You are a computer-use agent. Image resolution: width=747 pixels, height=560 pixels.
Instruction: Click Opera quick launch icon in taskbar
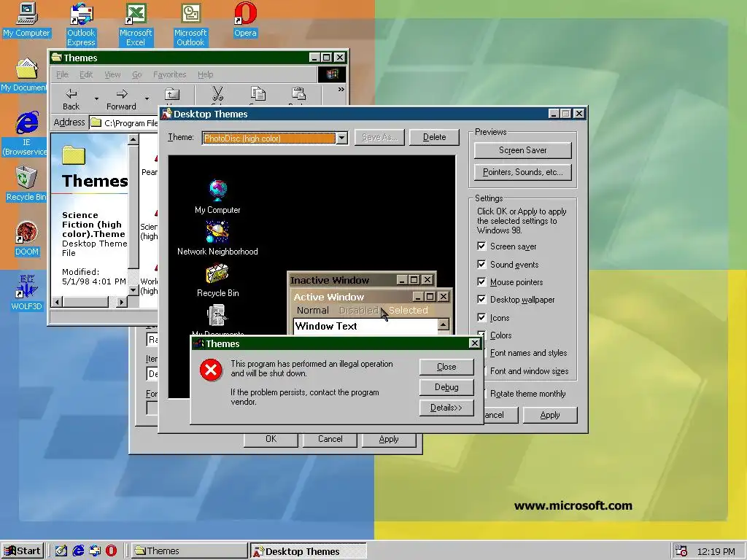(x=111, y=551)
